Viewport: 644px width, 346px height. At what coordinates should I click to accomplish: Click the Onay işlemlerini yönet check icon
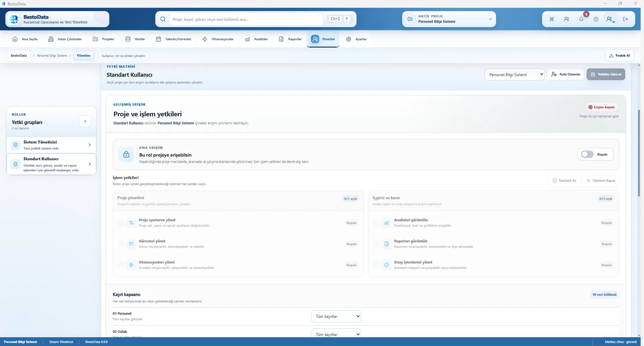[386, 265]
